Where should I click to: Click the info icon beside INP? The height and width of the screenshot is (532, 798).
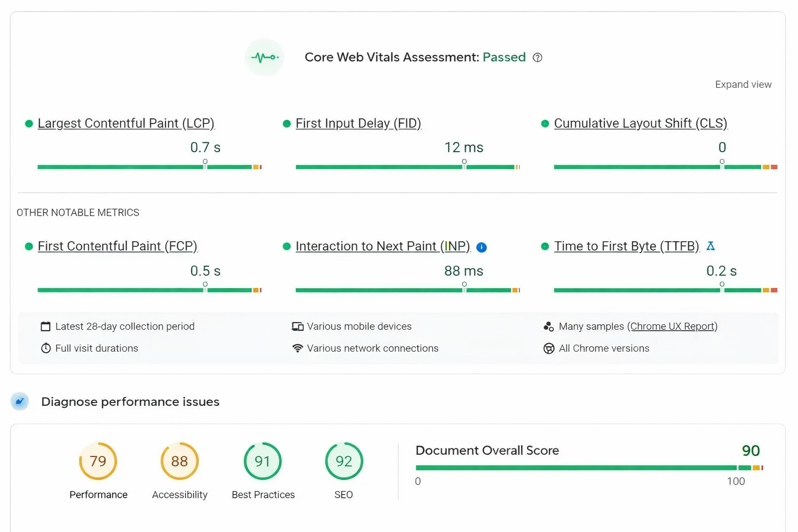(x=482, y=247)
